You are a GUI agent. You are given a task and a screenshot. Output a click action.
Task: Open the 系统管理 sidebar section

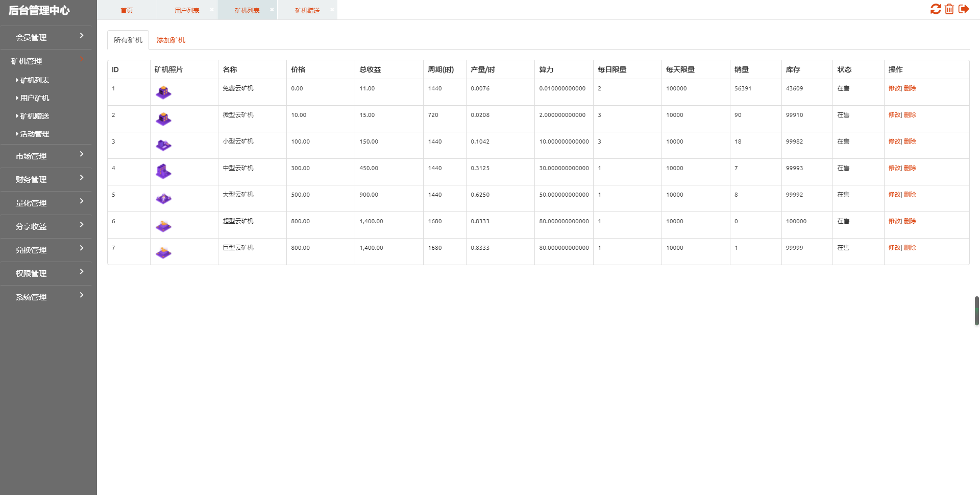(x=46, y=297)
